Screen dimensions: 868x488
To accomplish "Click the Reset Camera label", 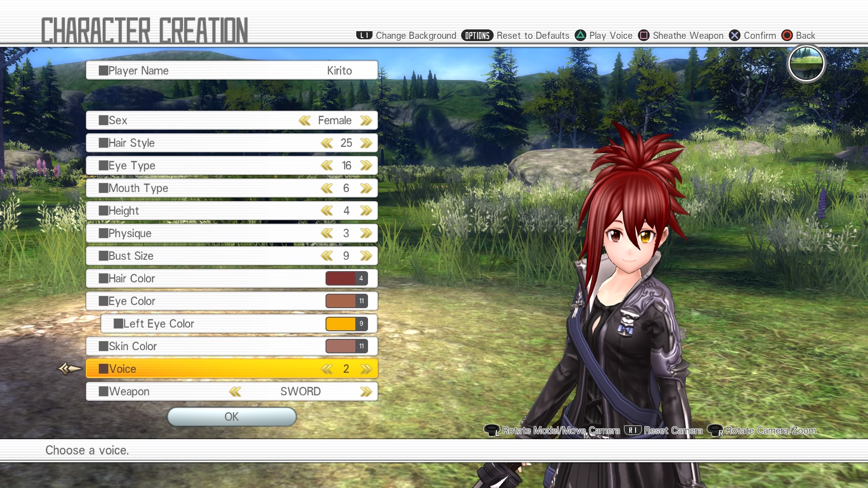I will click(x=673, y=430).
